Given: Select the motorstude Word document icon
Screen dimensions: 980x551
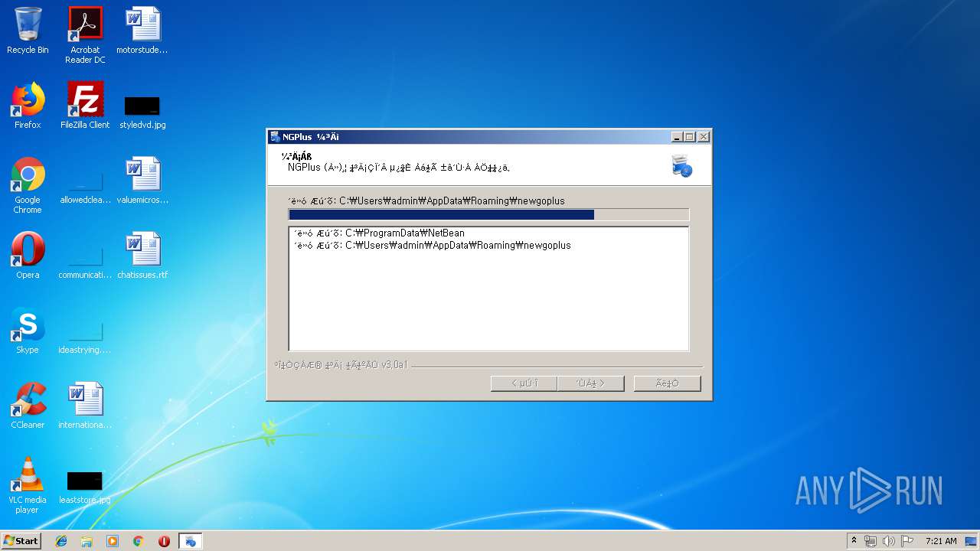Looking at the screenshot, I should click(x=142, y=31).
